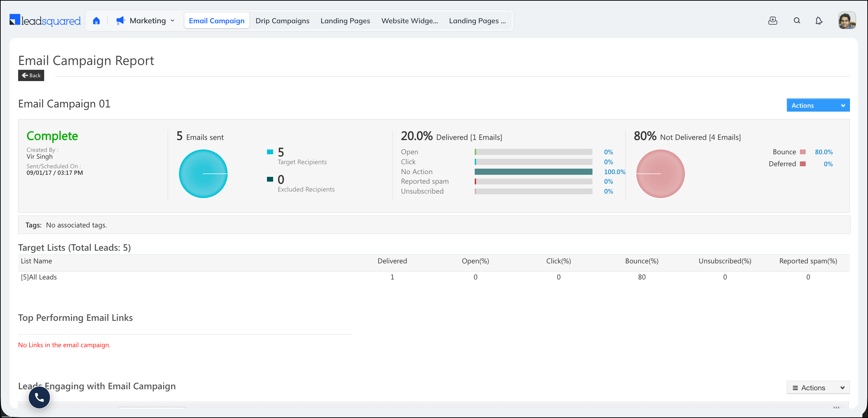Viewport: 868px width, 418px height.
Task: Open the Leads Engaging Actions dropdown
Action: (x=818, y=388)
